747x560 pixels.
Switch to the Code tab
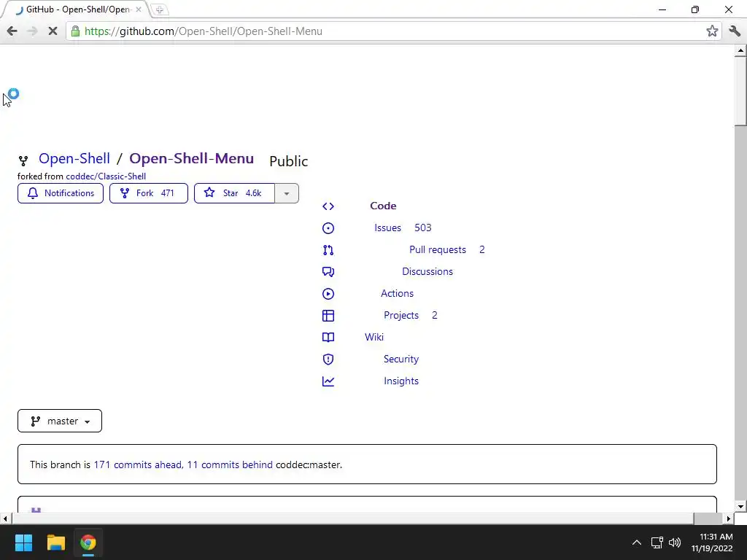coord(383,206)
